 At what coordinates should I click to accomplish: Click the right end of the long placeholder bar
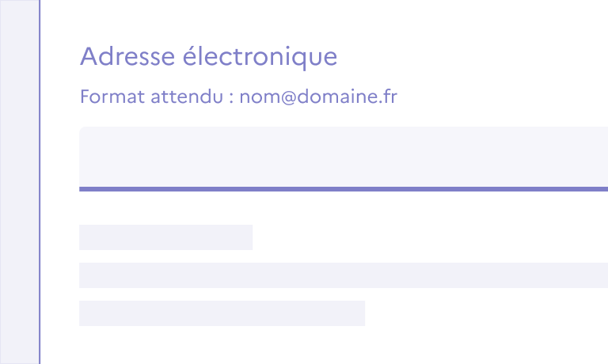tap(599, 275)
